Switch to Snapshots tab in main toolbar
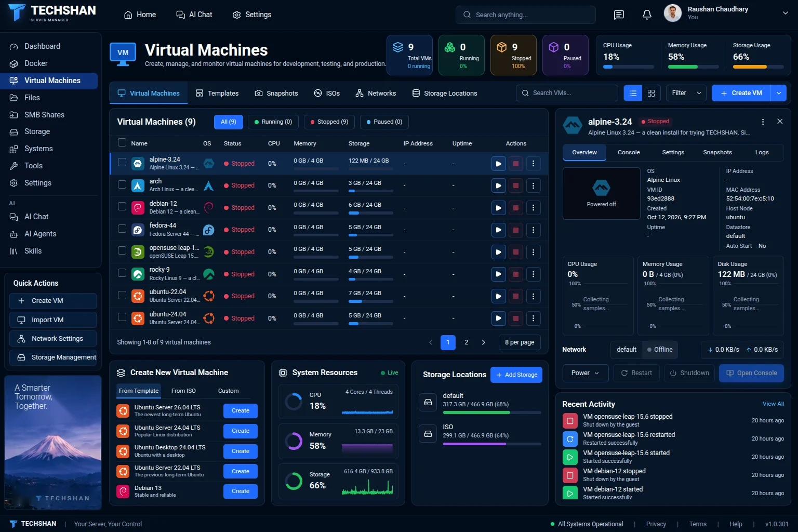The image size is (798, 532). pos(276,94)
